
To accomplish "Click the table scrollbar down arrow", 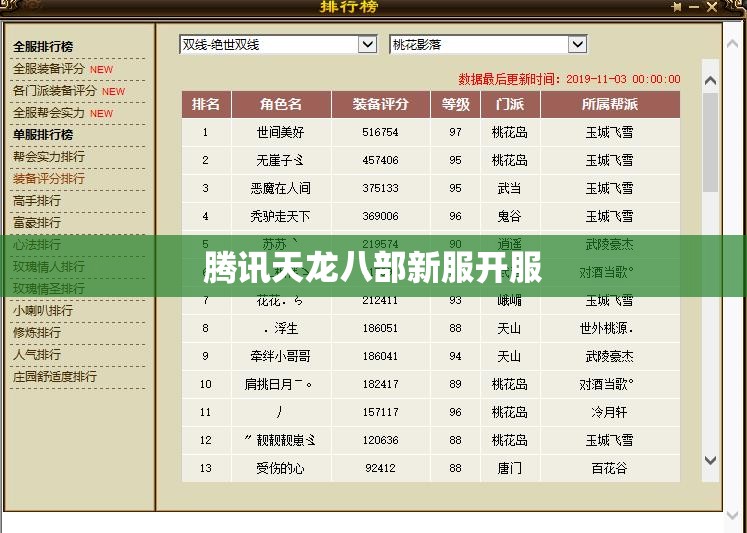I will [x=710, y=461].
